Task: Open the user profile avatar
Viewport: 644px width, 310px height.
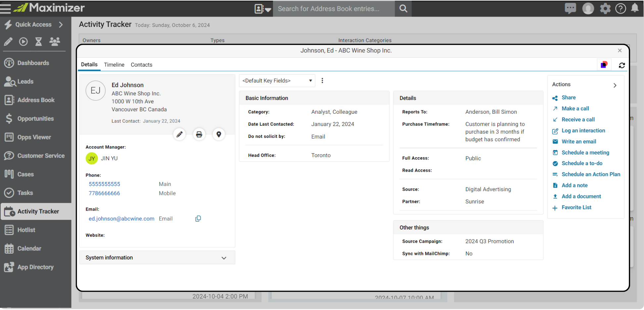Action: 588,9
